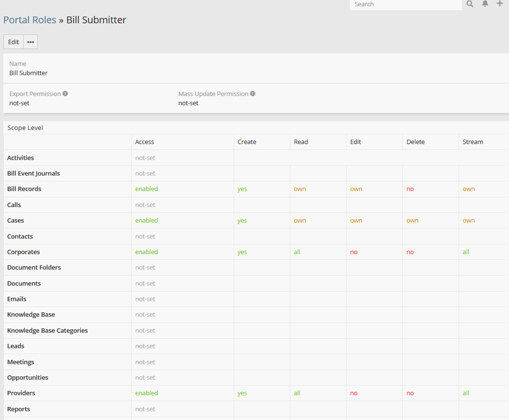Image resolution: width=509 pixels, height=420 pixels.
Task: Click the plus quick-create icon
Action: pyautogui.click(x=500, y=4)
